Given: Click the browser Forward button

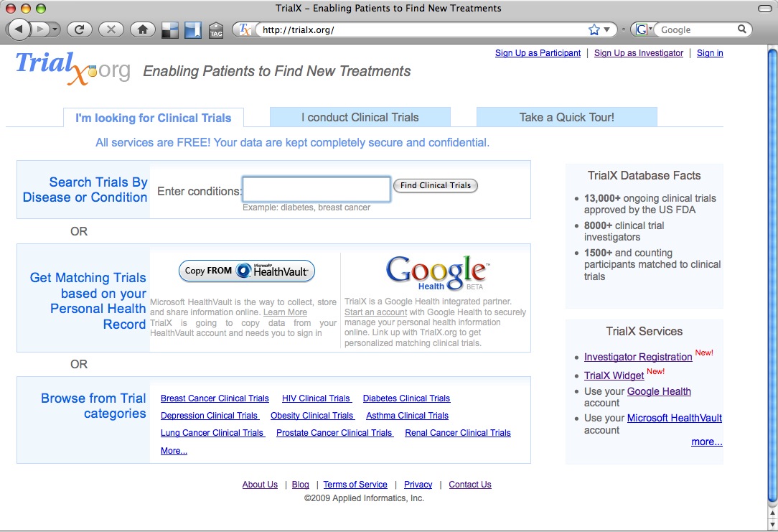Looking at the screenshot, I should [x=41, y=29].
